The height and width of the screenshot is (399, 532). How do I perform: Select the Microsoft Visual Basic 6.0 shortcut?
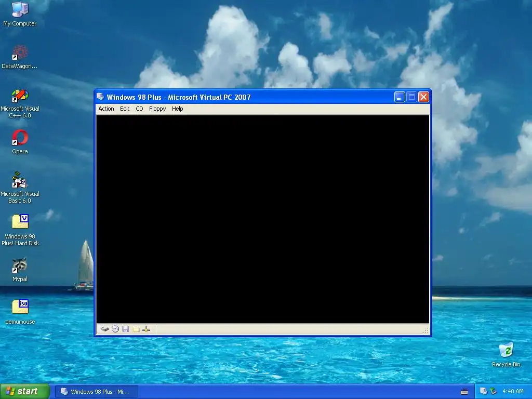click(x=20, y=188)
